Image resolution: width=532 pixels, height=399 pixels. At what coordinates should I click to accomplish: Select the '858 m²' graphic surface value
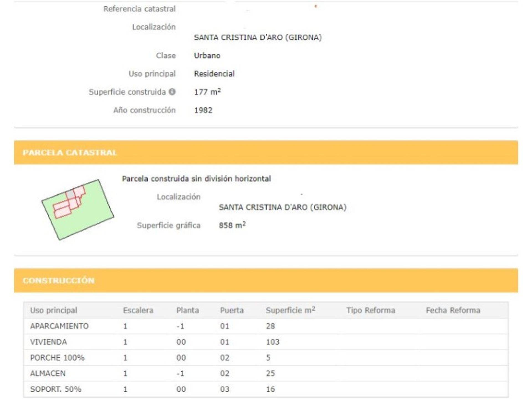[x=232, y=225]
